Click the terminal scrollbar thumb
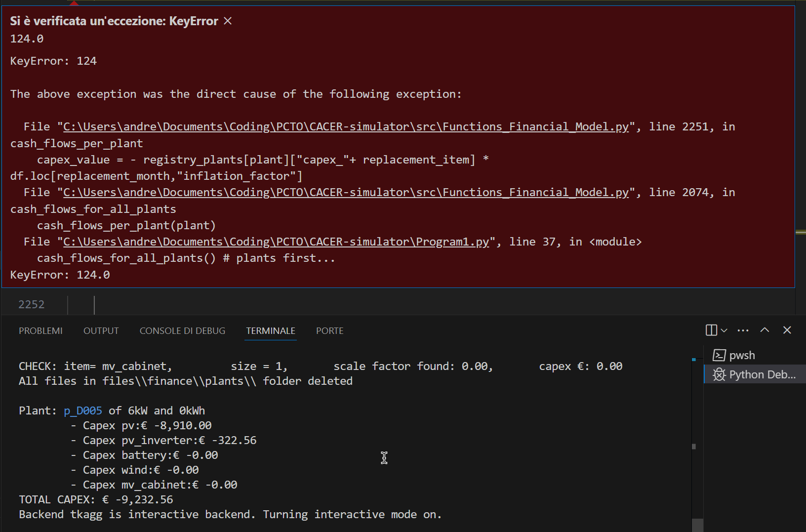Image resolution: width=806 pixels, height=532 pixels. click(697, 525)
